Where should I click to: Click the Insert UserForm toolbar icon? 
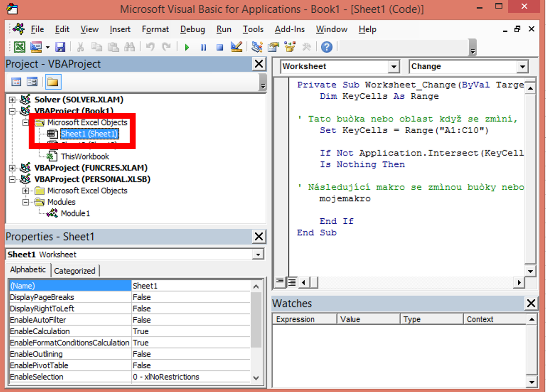click(36, 47)
